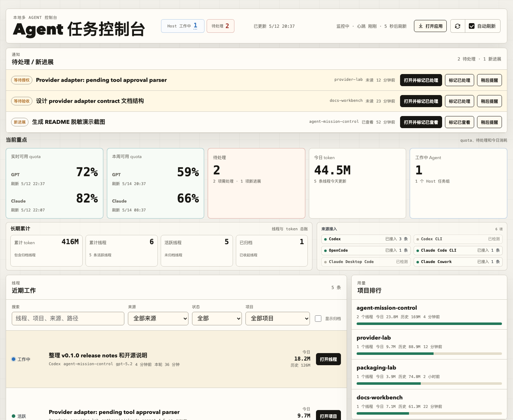Click the 已归档 card
This screenshot has height=420, width=513.
pyautogui.click(x=272, y=251)
